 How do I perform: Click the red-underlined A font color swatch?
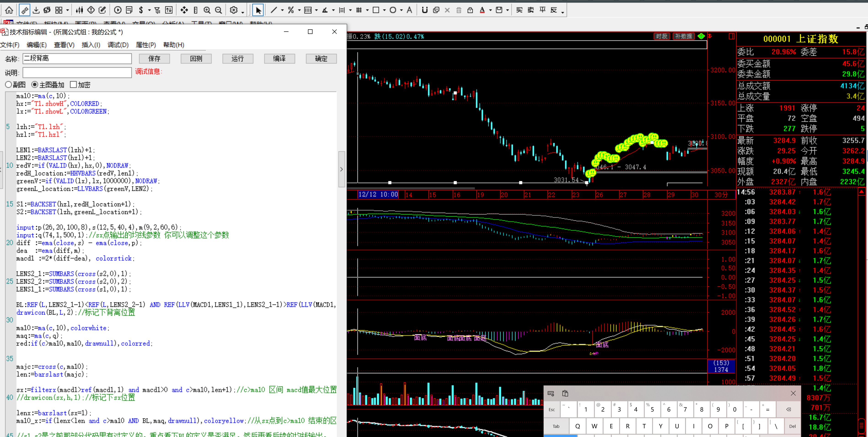482,10
